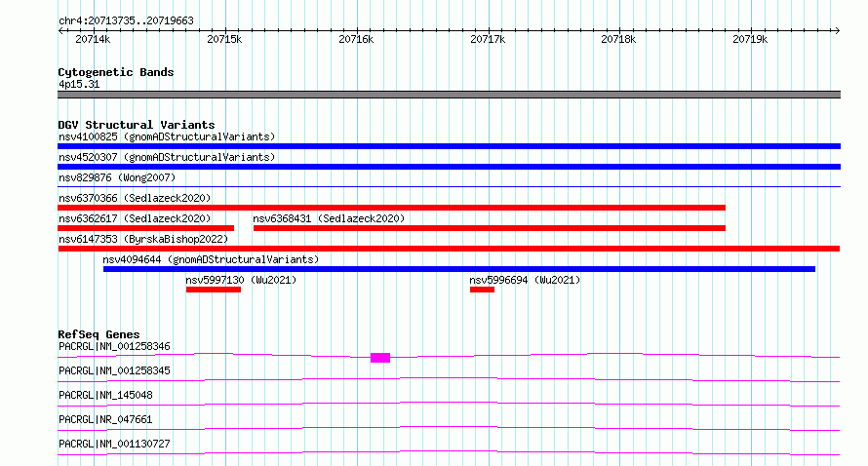
Task: Click the short red bar for nsv5996694
Action: click(482, 290)
